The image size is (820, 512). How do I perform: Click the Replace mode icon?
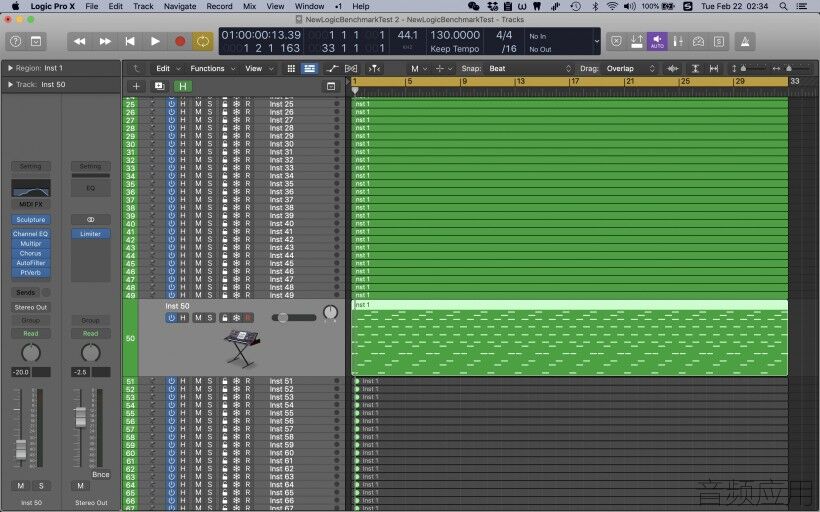[x=617, y=41]
